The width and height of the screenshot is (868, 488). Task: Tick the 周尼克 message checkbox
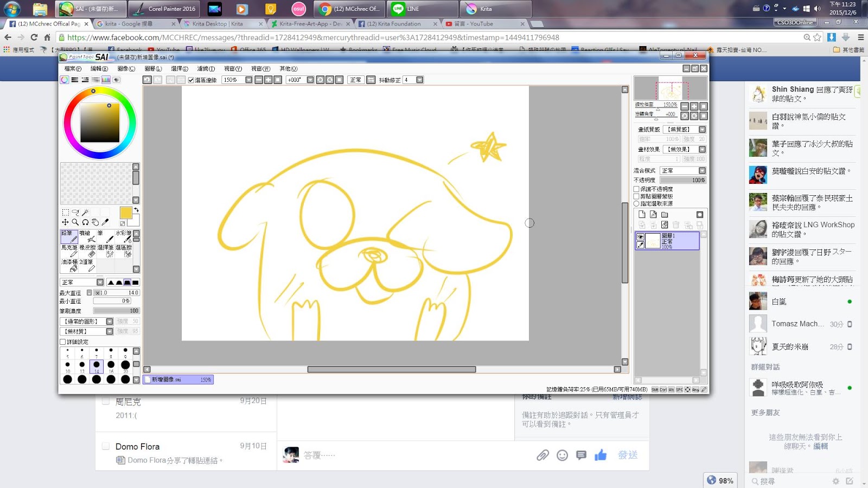106,401
